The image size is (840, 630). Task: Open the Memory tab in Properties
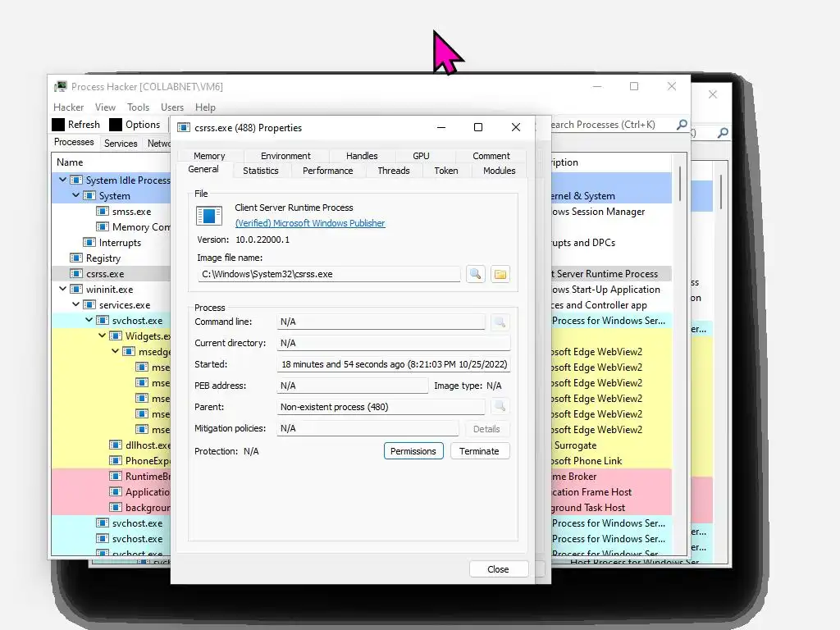click(x=209, y=156)
